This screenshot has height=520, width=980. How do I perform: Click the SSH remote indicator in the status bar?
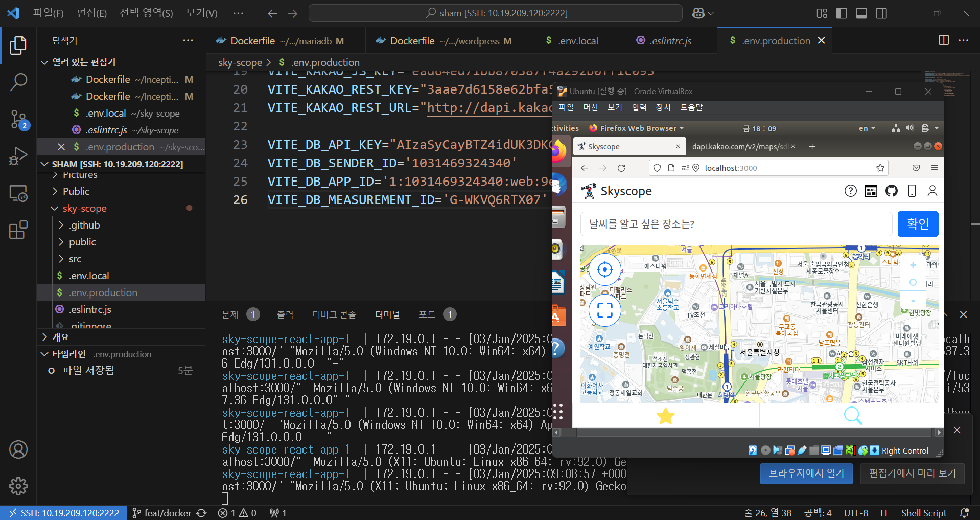[x=64, y=513]
